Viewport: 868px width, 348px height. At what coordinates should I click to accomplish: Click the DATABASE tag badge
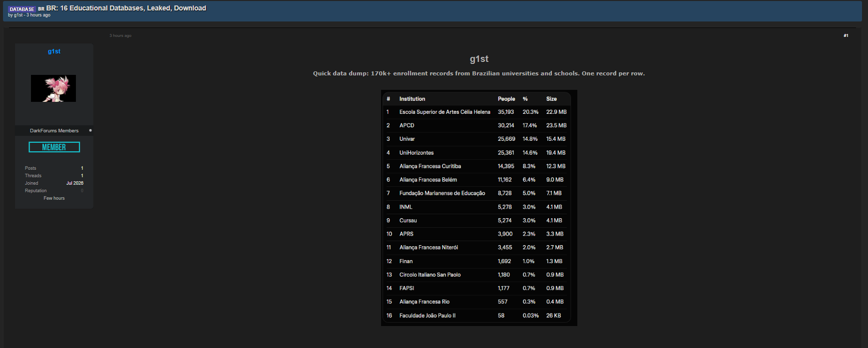(x=22, y=9)
